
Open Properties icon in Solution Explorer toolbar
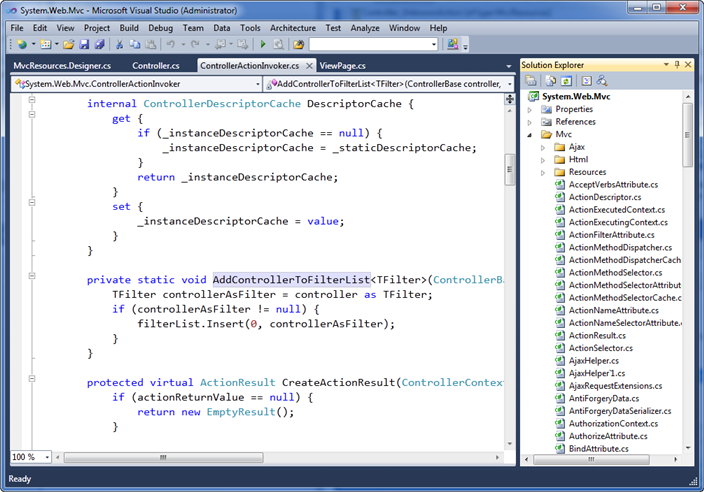(x=531, y=81)
